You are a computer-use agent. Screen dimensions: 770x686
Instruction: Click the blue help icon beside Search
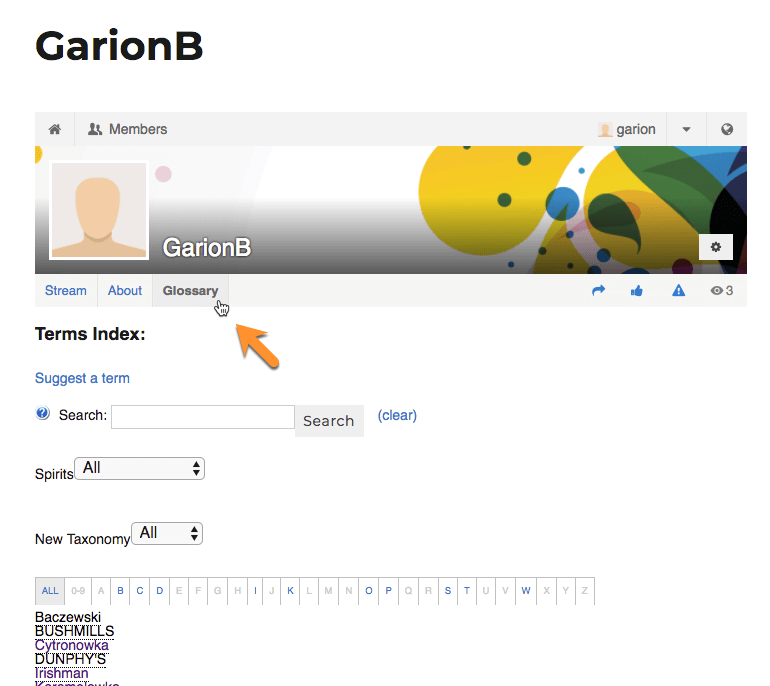43,414
